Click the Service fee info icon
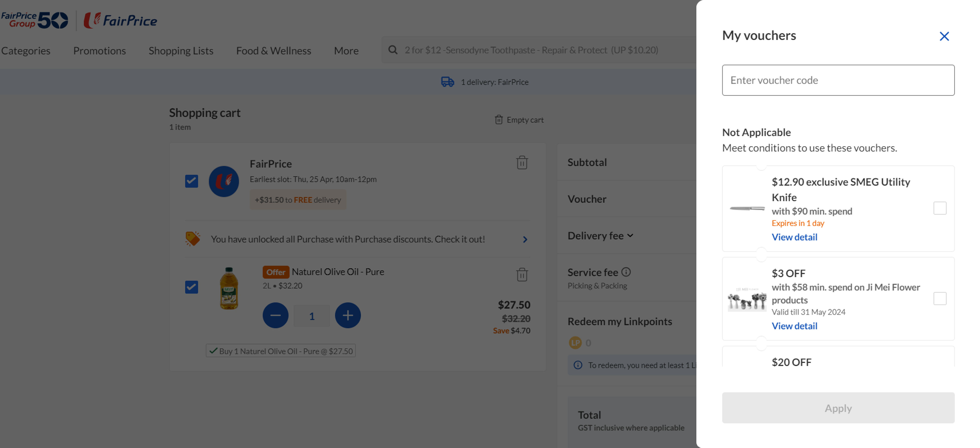Image resolution: width=980 pixels, height=448 pixels. 626,272
